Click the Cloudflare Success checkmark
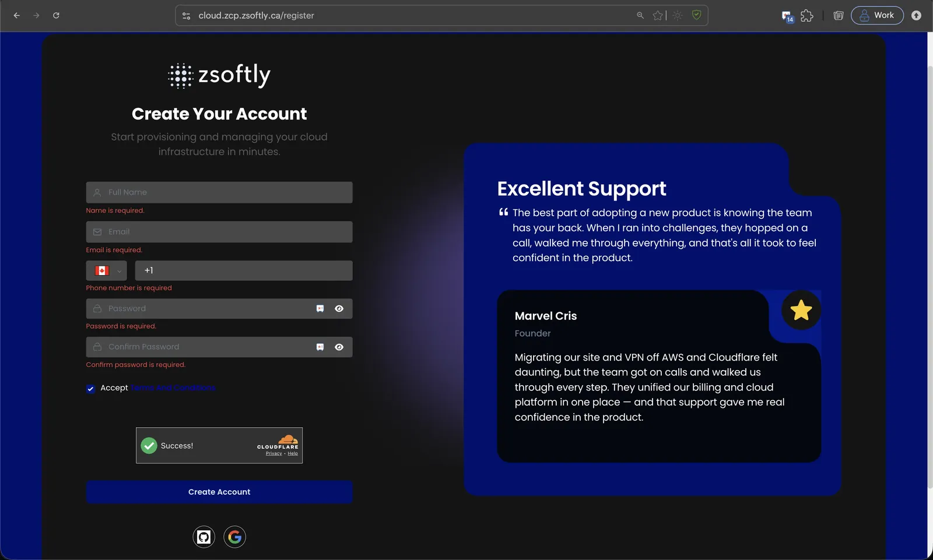 (149, 446)
